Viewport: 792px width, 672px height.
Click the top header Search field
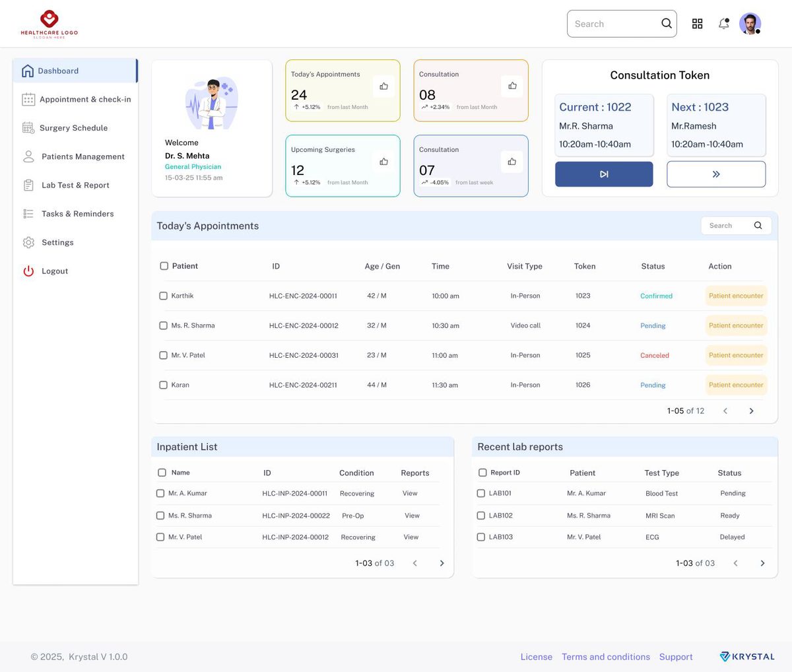[622, 24]
